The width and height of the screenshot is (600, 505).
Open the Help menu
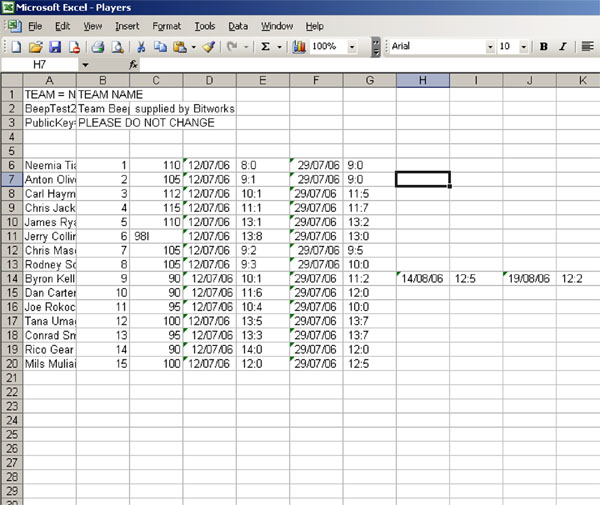pos(315,26)
